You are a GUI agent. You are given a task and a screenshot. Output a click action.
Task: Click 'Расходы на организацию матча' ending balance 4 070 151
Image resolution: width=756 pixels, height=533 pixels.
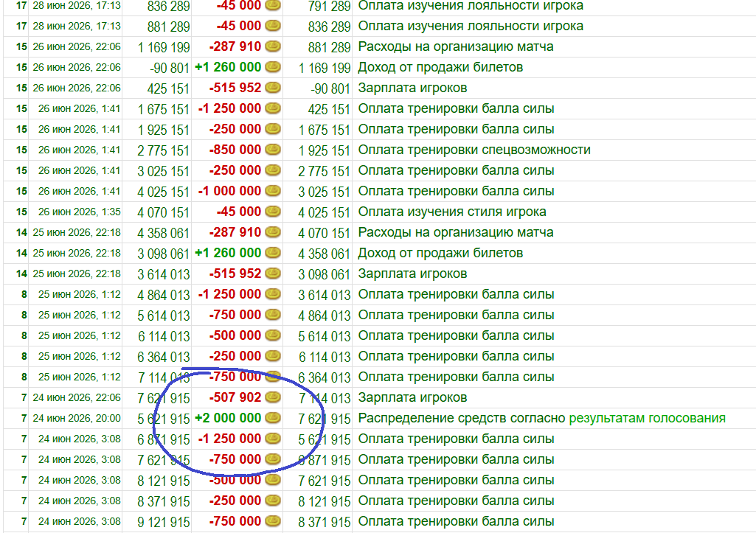coord(456,232)
